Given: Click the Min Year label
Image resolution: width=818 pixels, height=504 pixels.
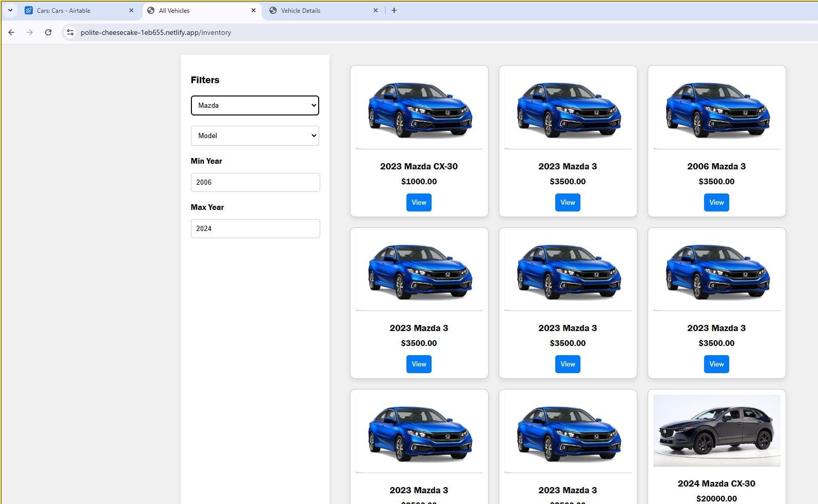Looking at the screenshot, I should pyautogui.click(x=206, y=161).
